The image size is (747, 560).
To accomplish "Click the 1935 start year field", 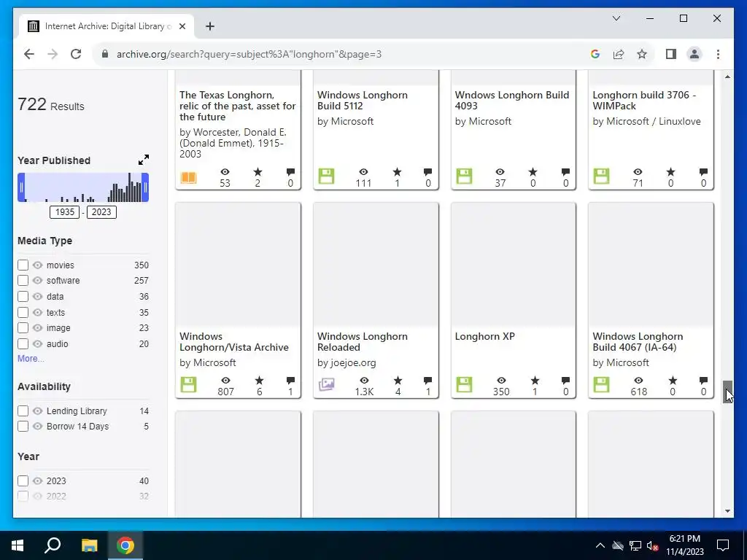I will click(x=65, y=212).
